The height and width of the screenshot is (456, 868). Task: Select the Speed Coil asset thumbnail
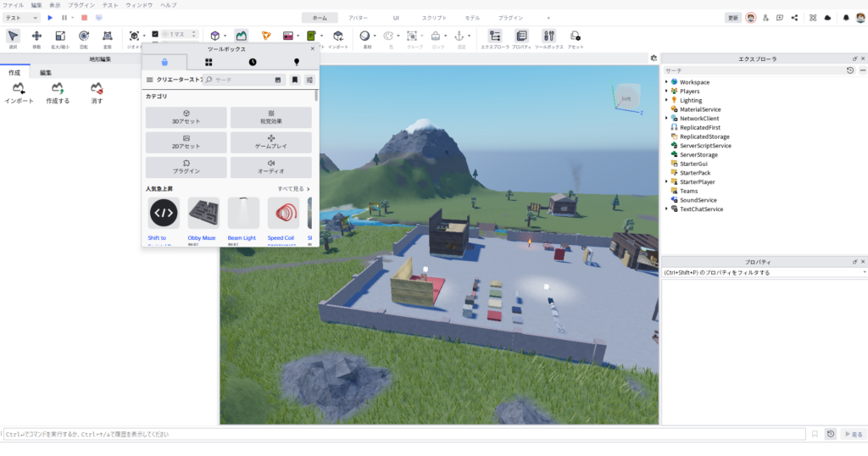tap(283, 214)
